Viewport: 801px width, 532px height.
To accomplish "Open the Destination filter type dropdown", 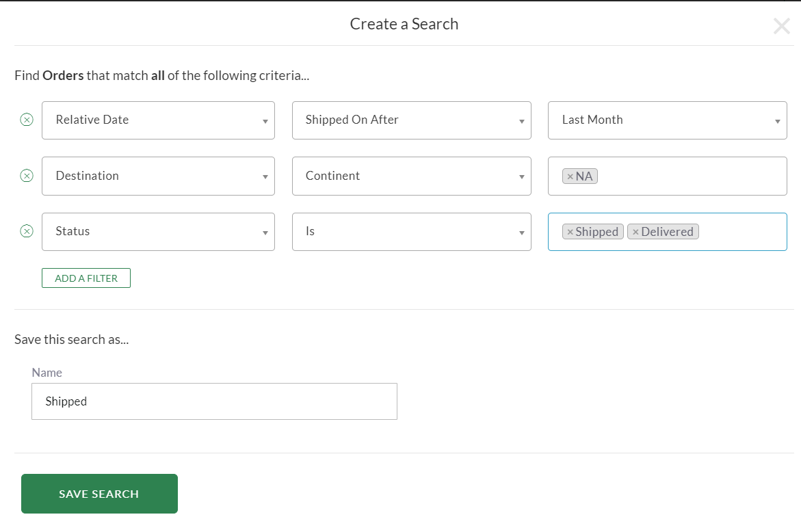I will pos(158,176).
